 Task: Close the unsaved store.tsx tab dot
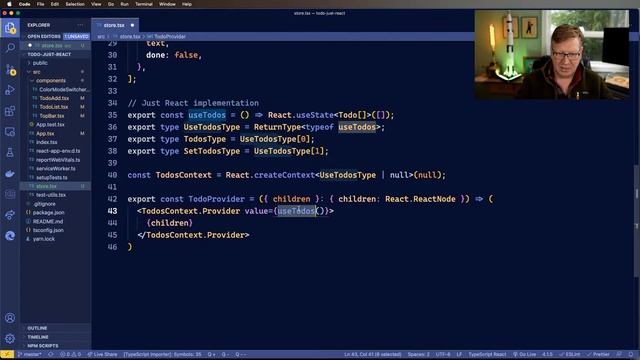click(x=132, y=25)
